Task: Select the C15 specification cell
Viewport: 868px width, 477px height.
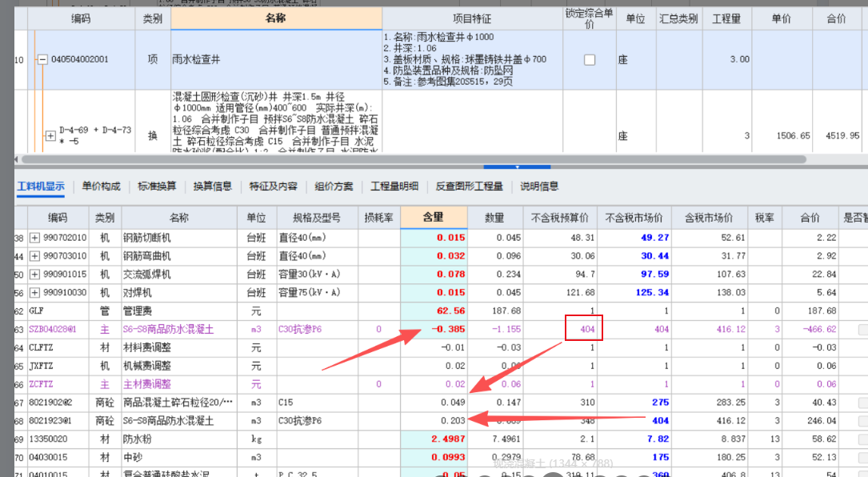Action: pos(317,403)
